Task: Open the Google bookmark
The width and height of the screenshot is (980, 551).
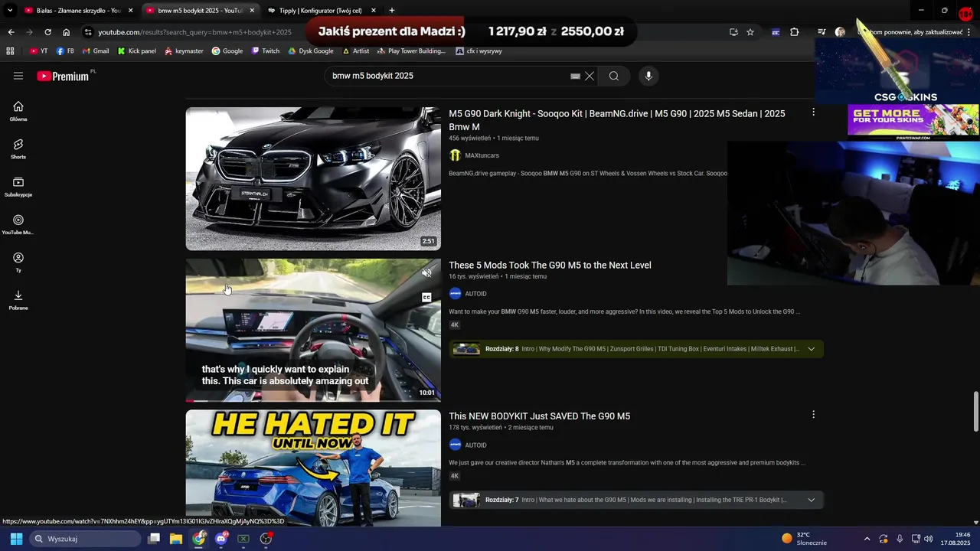Action: click(x=227, y=51)
